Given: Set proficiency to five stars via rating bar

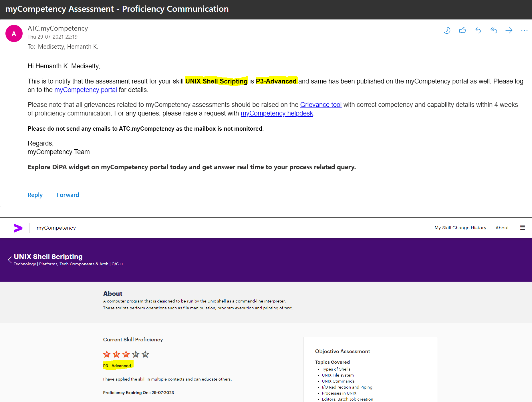Looking at the screenshot, I should 145,354.
